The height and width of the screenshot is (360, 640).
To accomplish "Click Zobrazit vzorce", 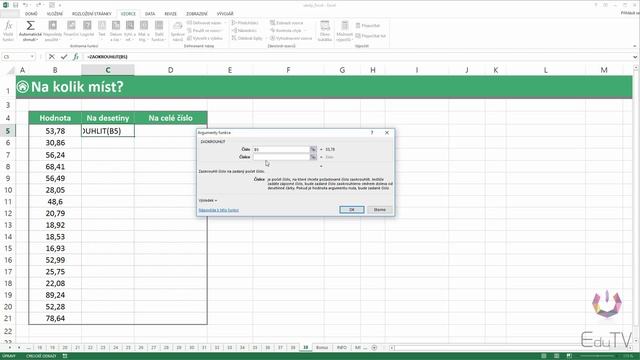I will tap(287, 23).
